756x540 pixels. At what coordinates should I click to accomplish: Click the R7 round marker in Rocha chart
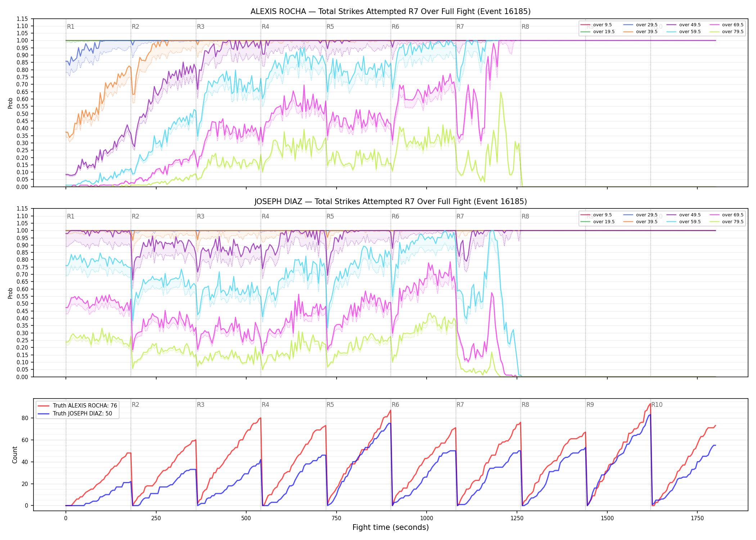point(460,27)
